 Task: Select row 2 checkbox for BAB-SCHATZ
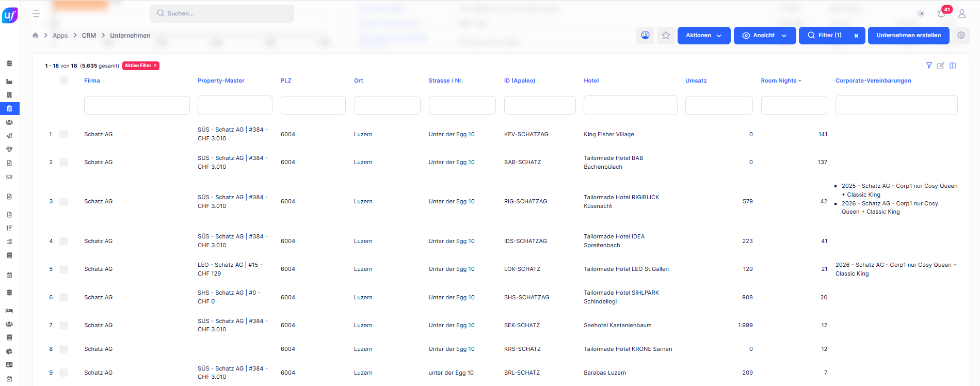(63, 162)
